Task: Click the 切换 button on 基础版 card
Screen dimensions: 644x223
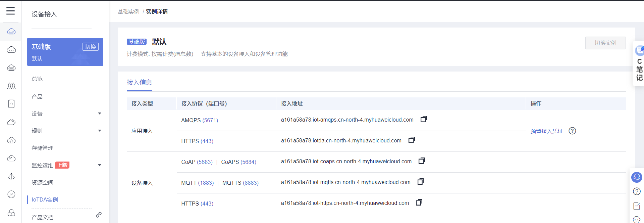Action: pyautogui.click(x=91, y=47)
